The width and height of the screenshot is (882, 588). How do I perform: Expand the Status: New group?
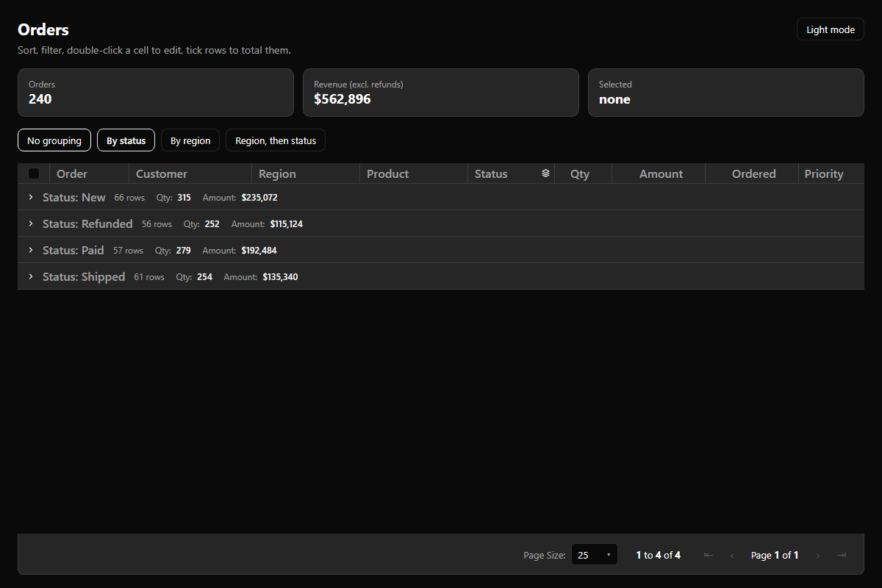tap(31, 197)
